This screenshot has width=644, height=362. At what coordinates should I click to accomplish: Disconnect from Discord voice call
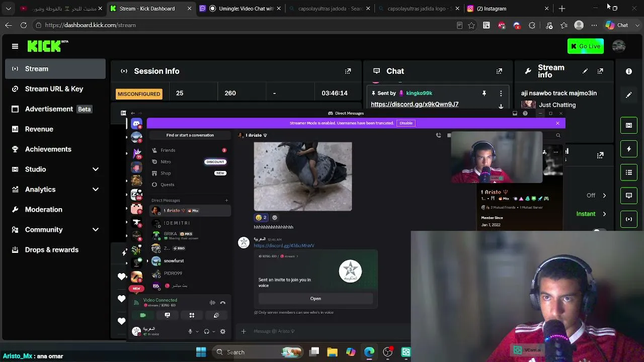point(223,303)
